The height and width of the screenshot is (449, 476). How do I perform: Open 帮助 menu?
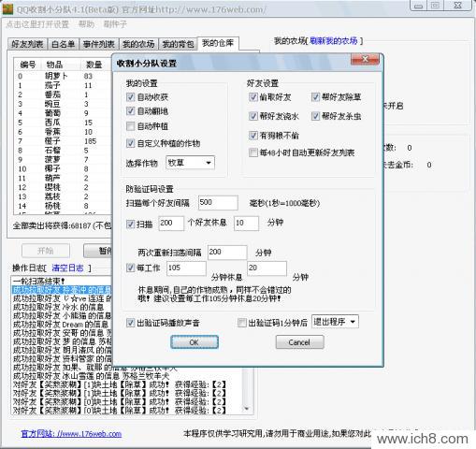[86, 24]
